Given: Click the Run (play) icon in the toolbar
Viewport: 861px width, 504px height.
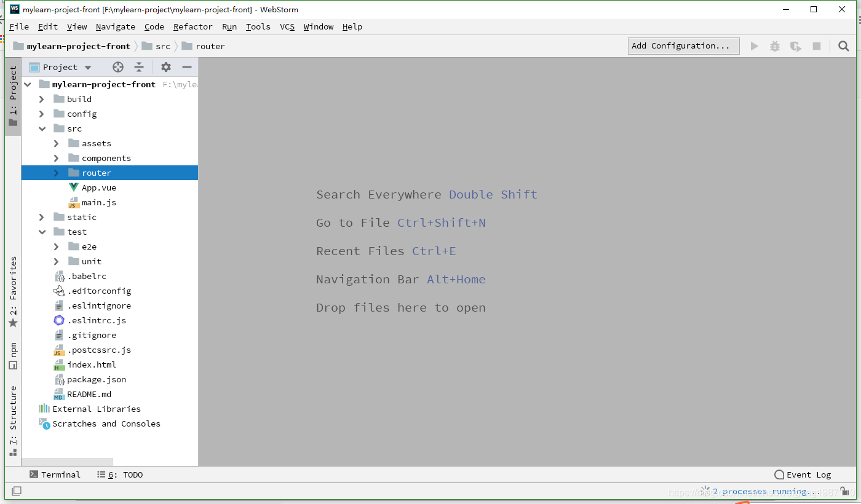Looking at the screenshot, I should point(755,45).
